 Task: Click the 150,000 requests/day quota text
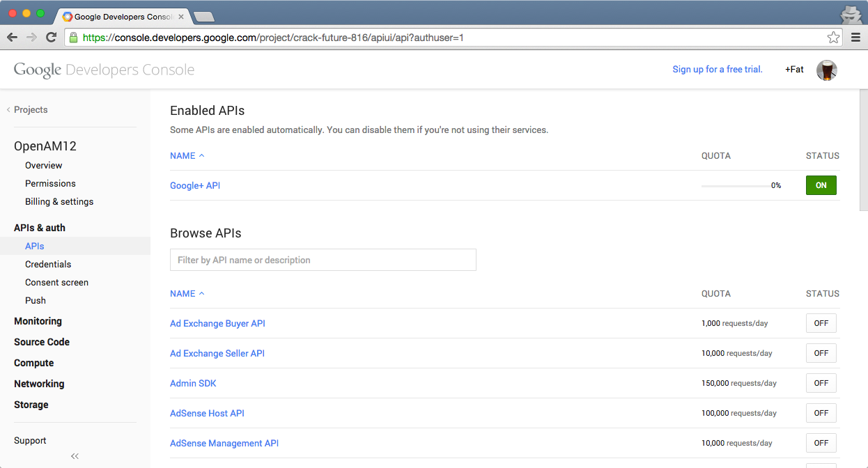coord(739,383)
